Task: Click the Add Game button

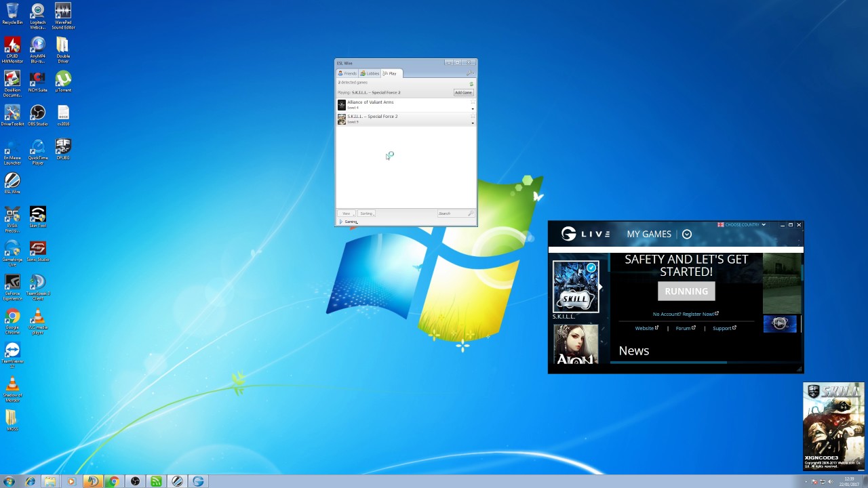Action: [x=463, y=92]
